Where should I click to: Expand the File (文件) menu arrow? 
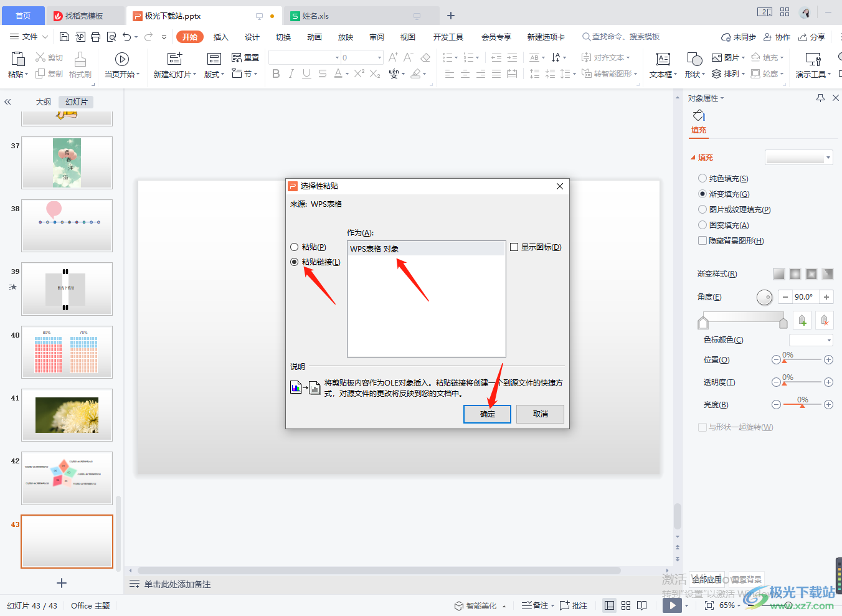pos(45,37)
